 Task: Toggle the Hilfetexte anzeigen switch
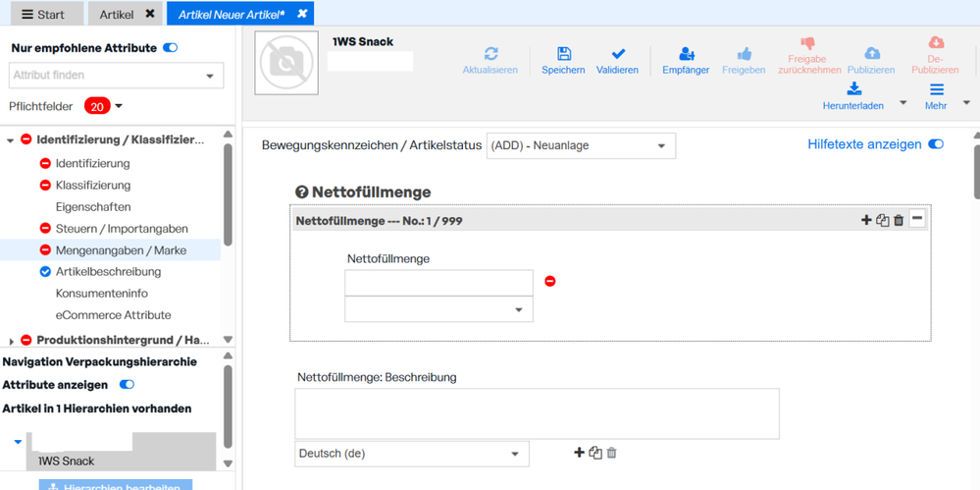click(936, 144)
